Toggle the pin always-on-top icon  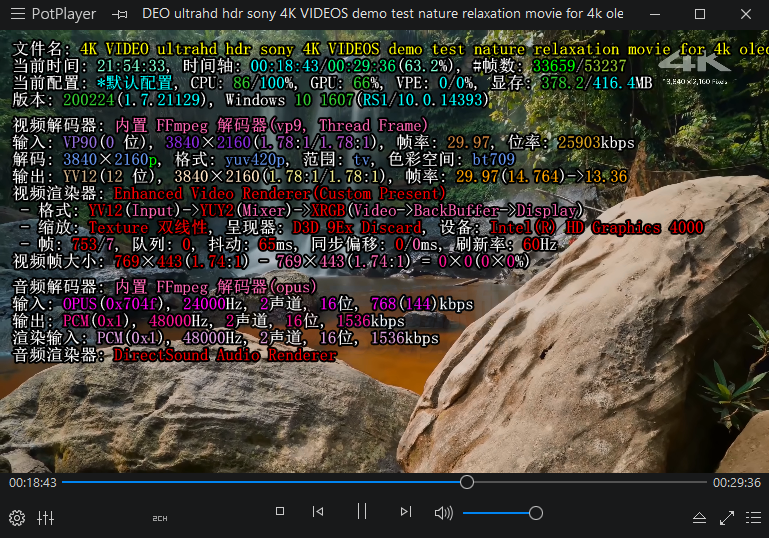coord(120,15)
